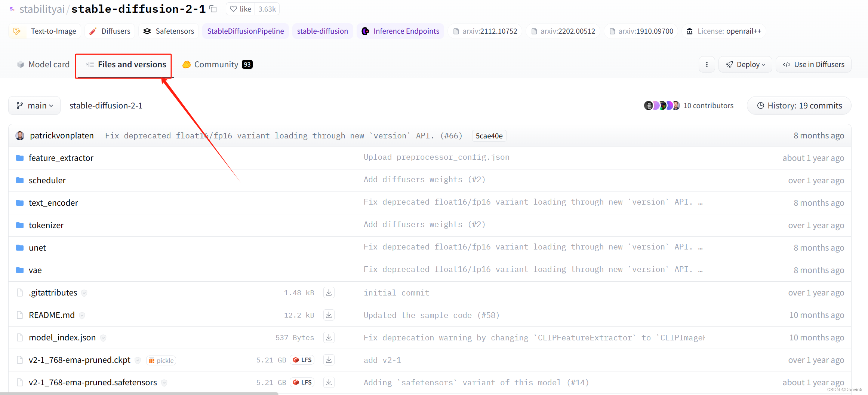Select the Inference Endpoints tag

pos(400,31)
